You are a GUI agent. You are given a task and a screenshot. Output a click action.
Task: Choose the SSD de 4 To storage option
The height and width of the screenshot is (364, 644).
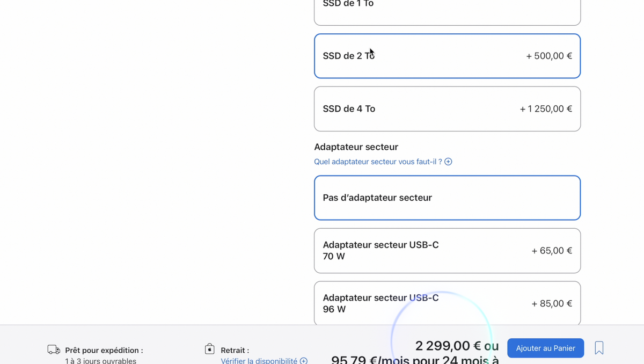[447, 109]
